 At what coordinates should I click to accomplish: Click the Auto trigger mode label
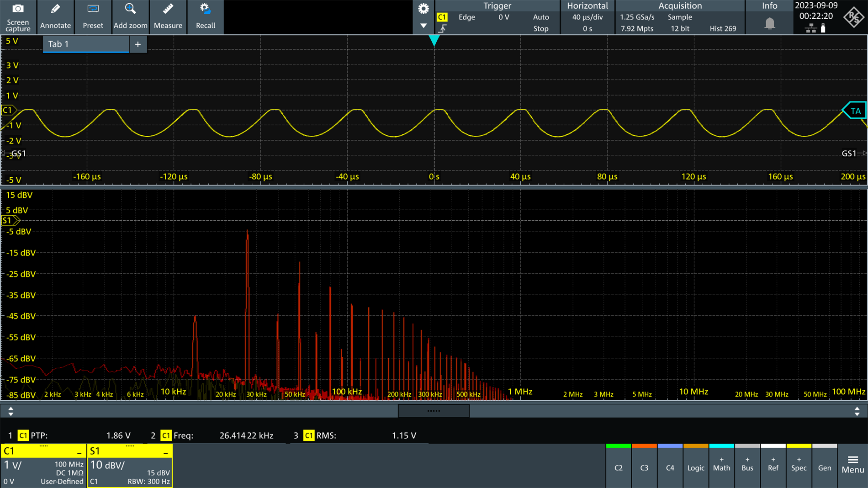pos(541,17)
